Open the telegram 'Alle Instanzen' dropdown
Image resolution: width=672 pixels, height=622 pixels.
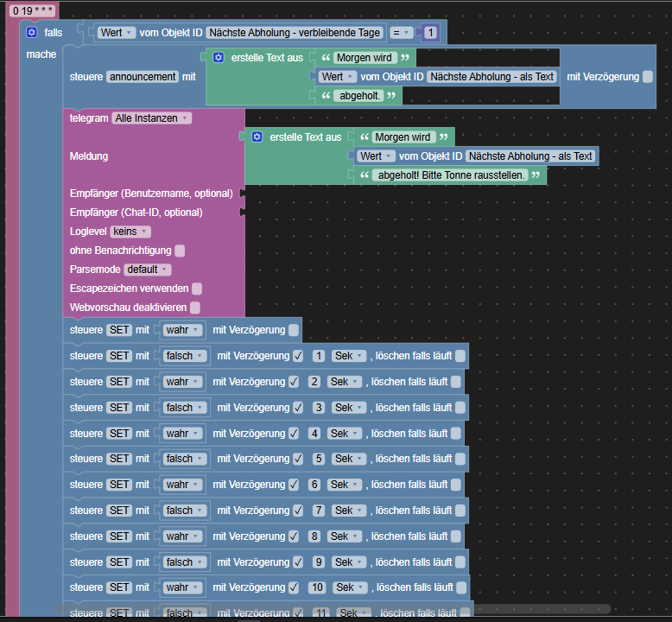(151, 117)
